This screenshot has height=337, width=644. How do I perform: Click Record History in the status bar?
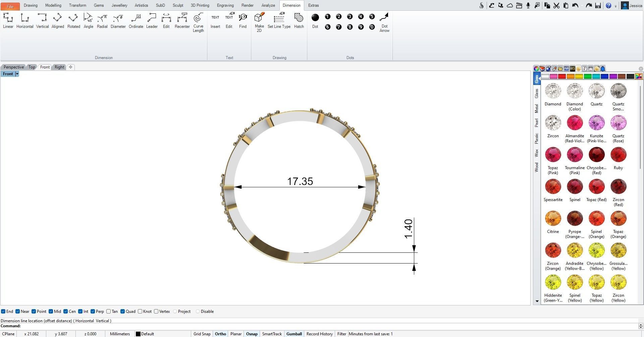(x=320, y=334)
